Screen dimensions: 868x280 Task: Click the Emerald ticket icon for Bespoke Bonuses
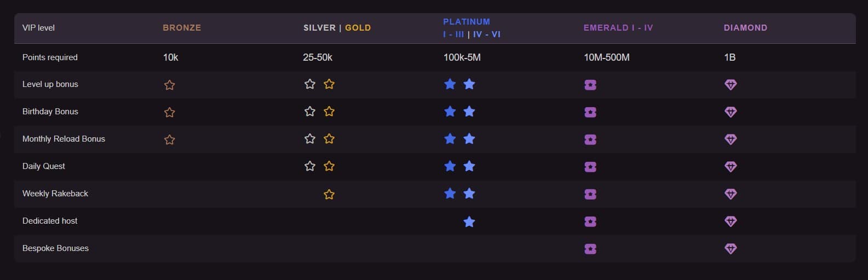click(x=590, y=249)
